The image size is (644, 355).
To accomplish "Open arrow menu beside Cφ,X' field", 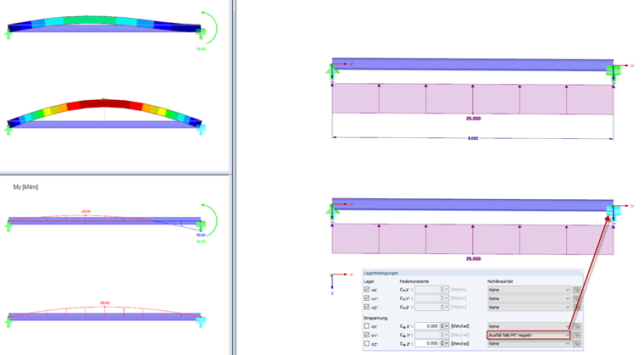I will click(x=447, y=326).
